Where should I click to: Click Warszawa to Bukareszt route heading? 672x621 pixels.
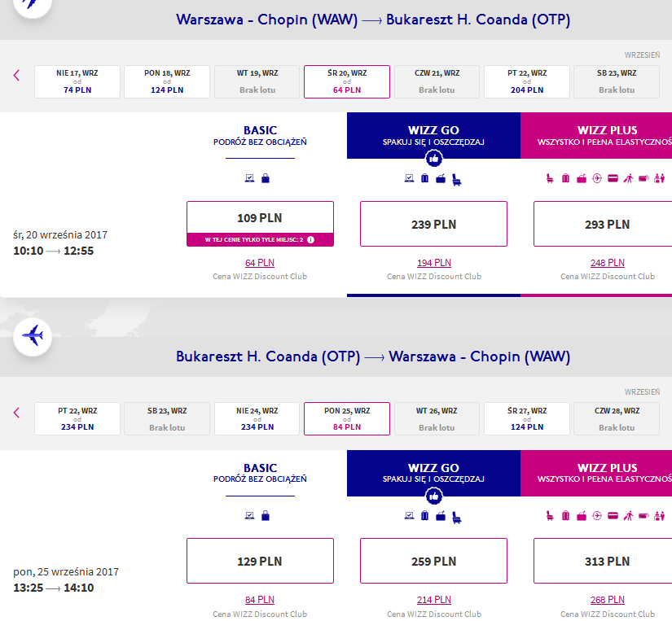373,20
